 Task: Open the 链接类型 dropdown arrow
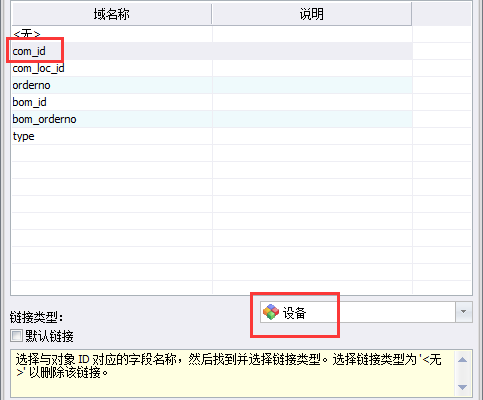(464, 312)
